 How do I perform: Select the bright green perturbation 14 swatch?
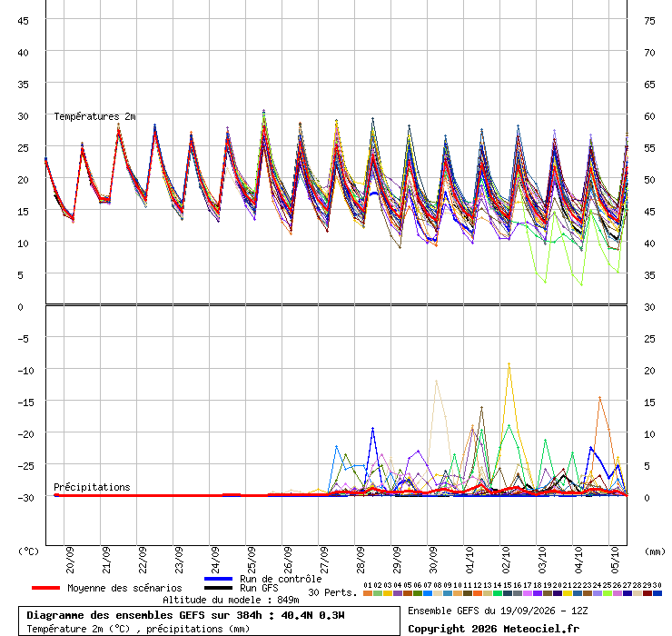point(497,593)
